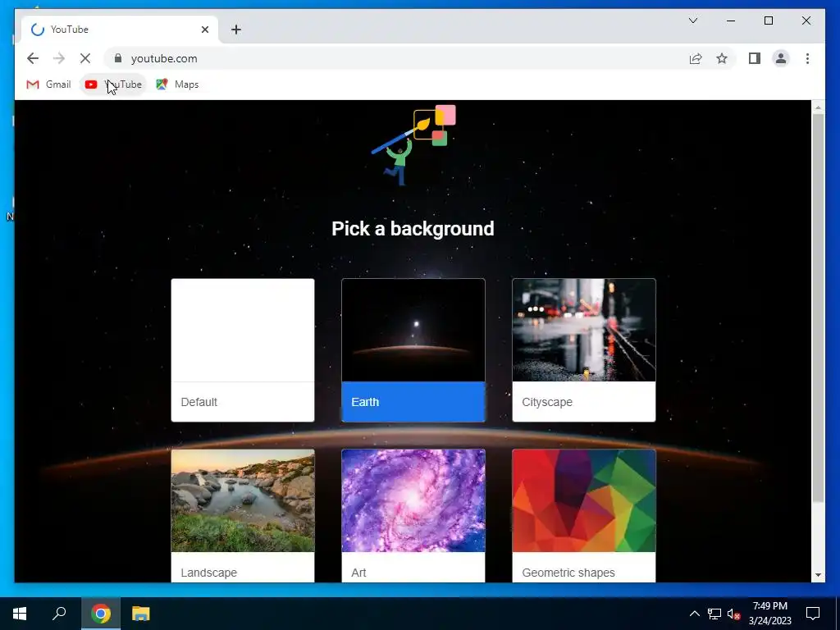Choose the Geometric shapes background
Screen dimensions: 840x630
point(584,515)
